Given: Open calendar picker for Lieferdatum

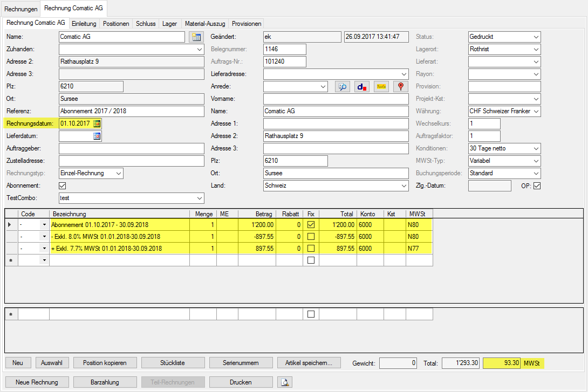Looking at the screenshot, I should [x=97, y=136].
